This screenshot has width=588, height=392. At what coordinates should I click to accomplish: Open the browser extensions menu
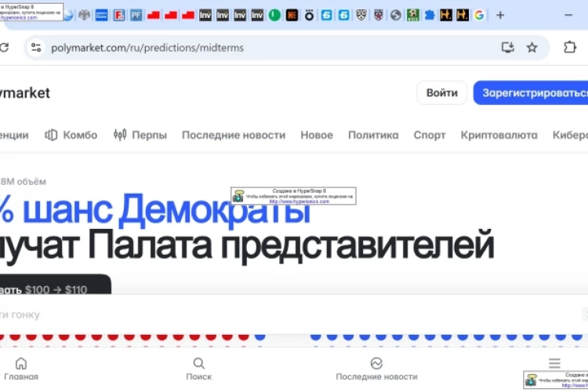click(x=570, y=47)
